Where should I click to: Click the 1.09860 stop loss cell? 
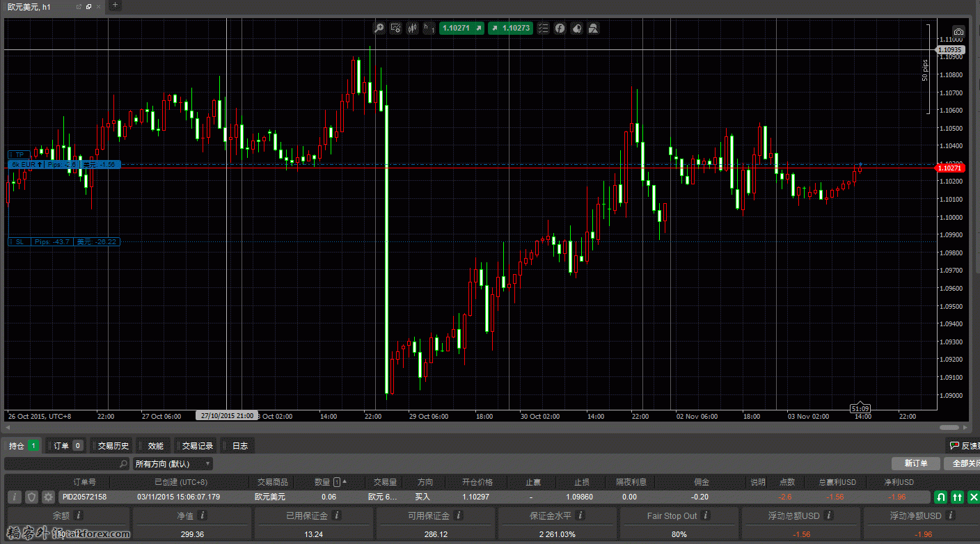pyautogui.click(x=579, y=497)
